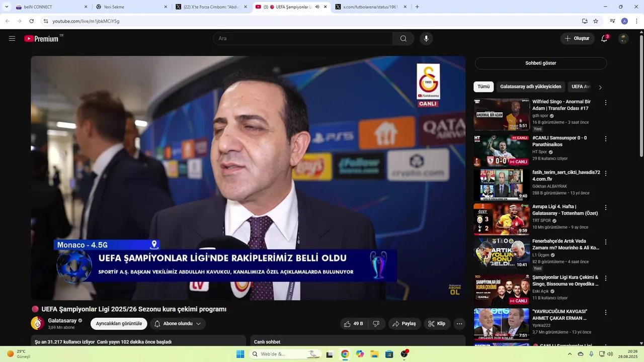
Task: Click the ABONE OL watermark on video
Action: point(455,289)
